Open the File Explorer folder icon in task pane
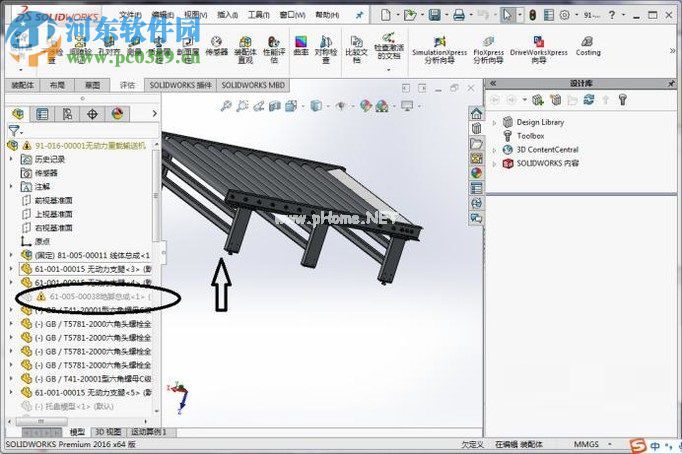The height and width of the screenshot is (454, 682). pyautogui.click(x=476, y=143)
